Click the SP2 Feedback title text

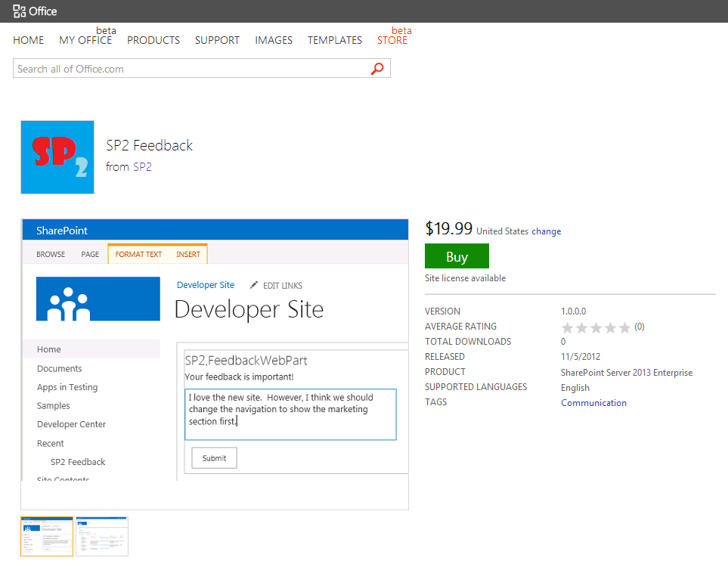(149, 145)
